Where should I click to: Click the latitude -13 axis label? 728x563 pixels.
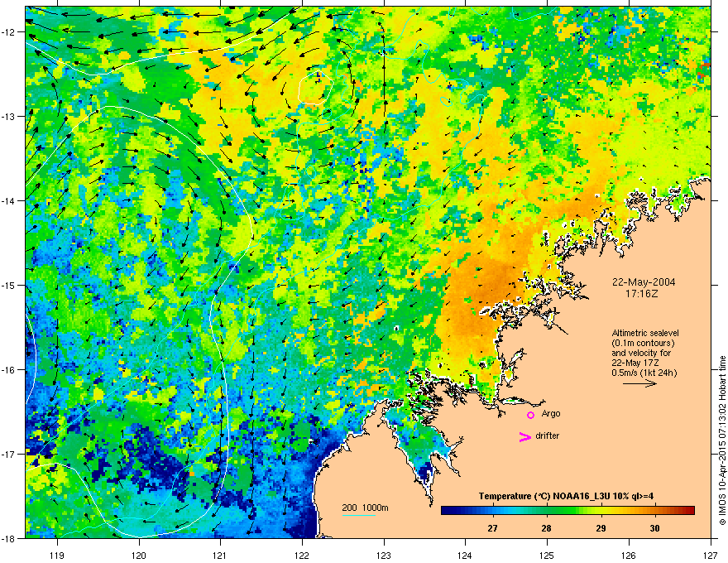click(x=8, y=116)
